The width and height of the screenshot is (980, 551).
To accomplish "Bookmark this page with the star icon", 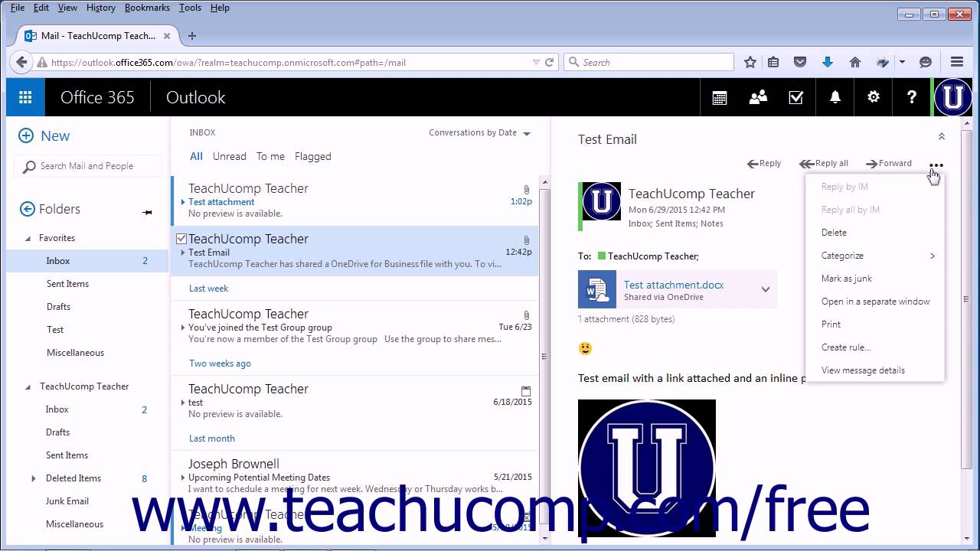I will click(x=750, y=62).
